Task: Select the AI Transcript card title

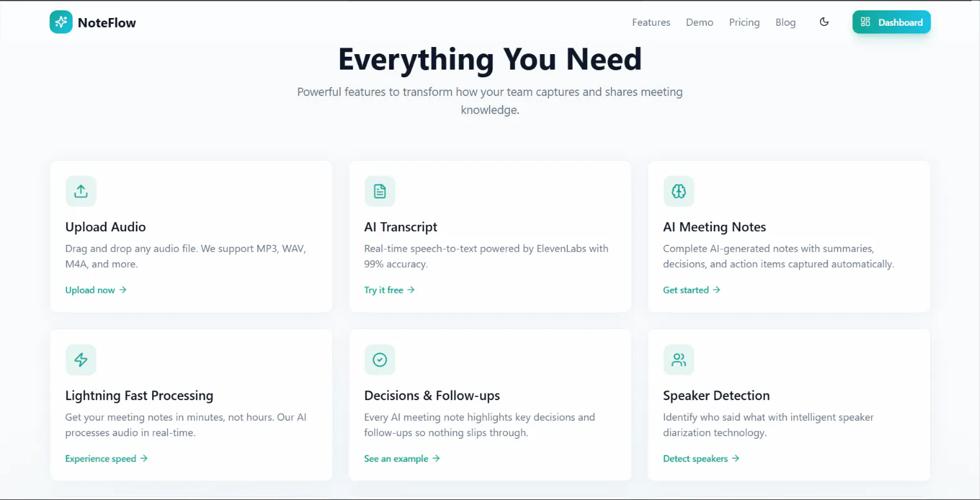Action: pyautogui.click(x=401, y=227)
